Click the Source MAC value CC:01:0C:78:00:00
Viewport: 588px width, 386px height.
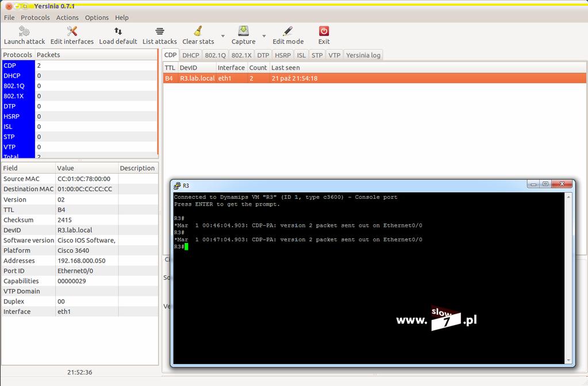coord(84,179)
